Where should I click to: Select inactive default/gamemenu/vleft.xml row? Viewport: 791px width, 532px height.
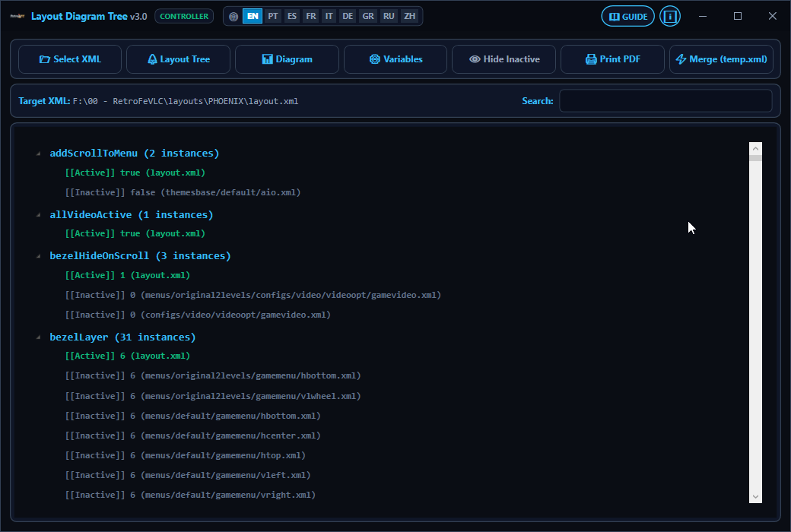[188, 475]
